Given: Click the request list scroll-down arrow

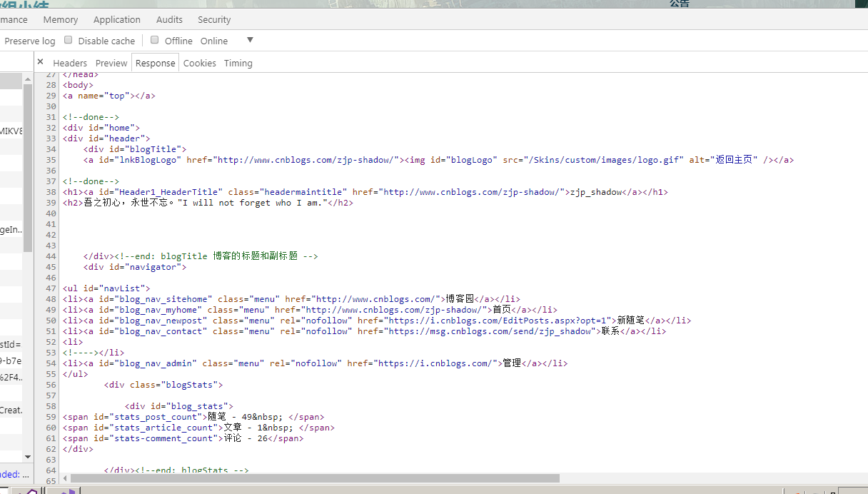Looking at the screenshot, I should point(28,457).
